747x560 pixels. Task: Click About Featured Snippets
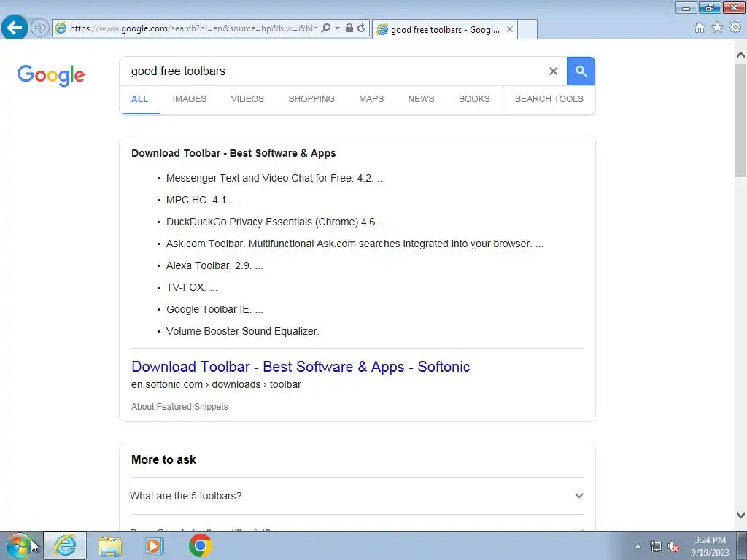click(179, 407)
